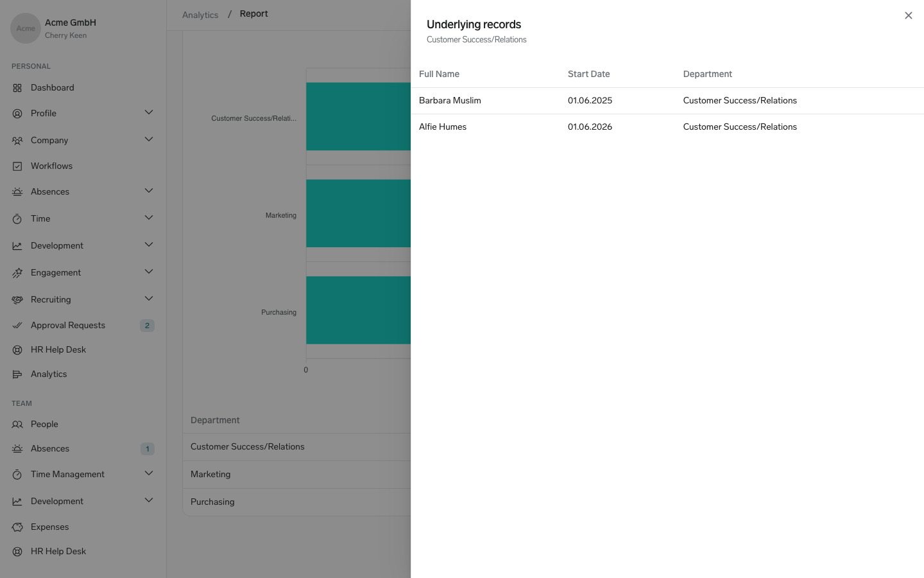Navigate to Analytics breadcrumb link
This screenshot has height=578, width=924.
point(200,15)
